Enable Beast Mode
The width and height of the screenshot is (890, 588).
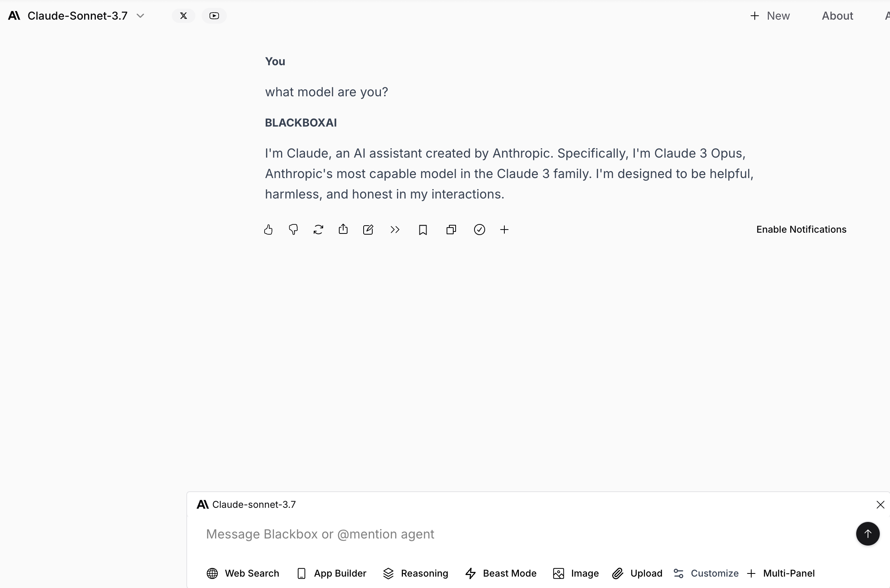(501, 573)
